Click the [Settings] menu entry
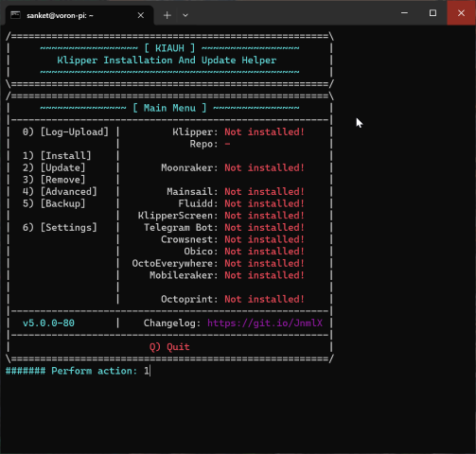Screen dimensions: 476x454 60,227
